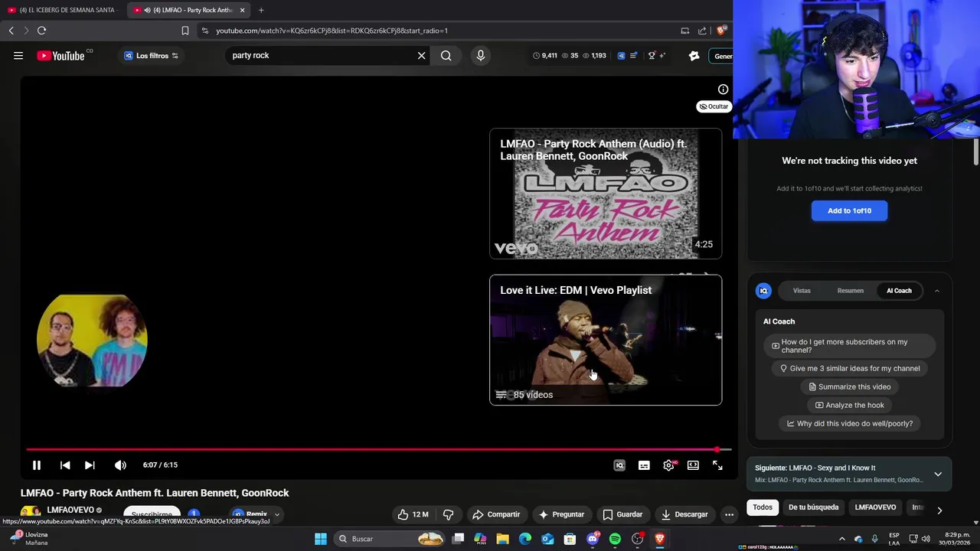This screenshot has width=980, height=551.
Task: Open the Compartir share dialog
Action: pos(496,514)
